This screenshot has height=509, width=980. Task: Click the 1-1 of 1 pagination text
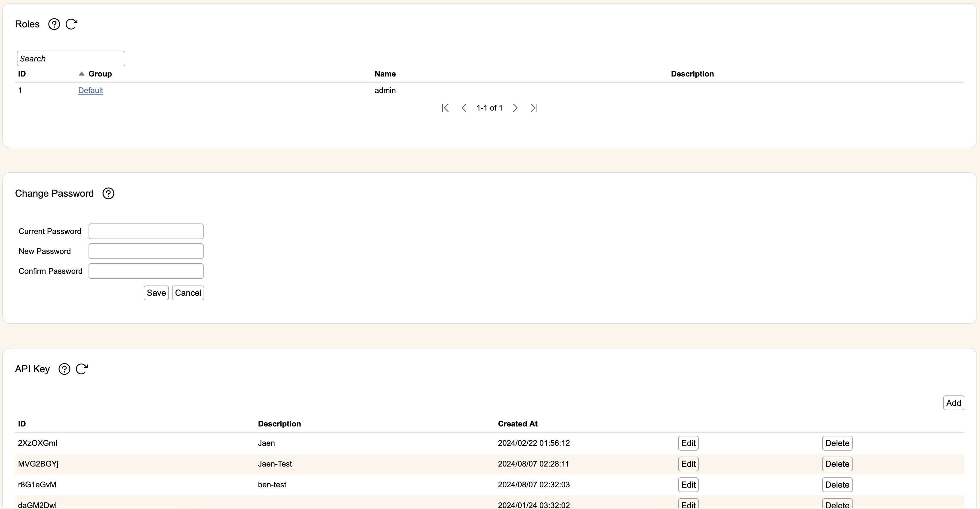point(490,108)
